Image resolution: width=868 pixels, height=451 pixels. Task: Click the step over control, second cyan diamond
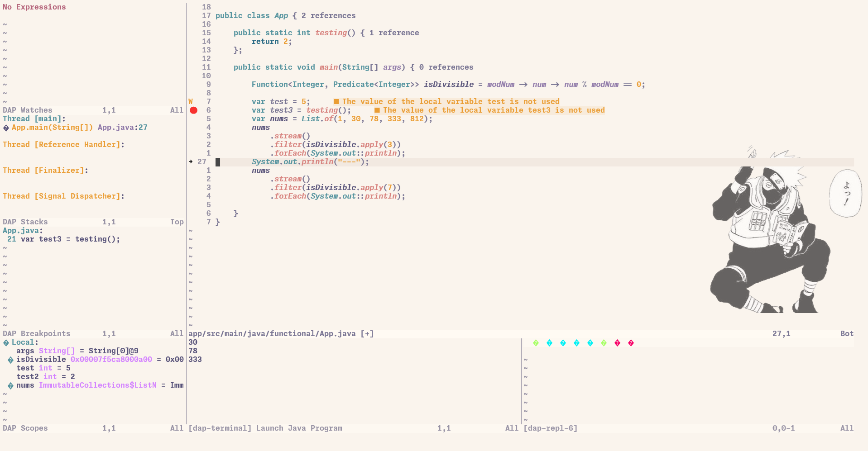tap(563, 343)
